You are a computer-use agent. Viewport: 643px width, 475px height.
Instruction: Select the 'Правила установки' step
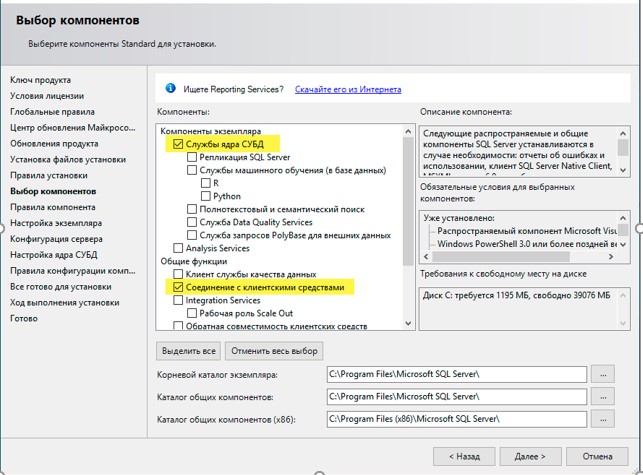49,176
